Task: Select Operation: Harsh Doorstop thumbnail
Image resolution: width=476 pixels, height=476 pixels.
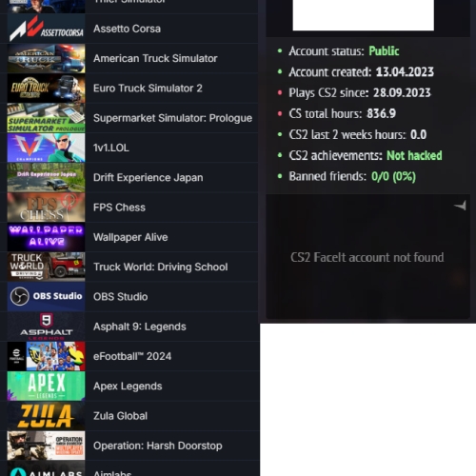Action: pyautogui.click(x=46, y=446)
